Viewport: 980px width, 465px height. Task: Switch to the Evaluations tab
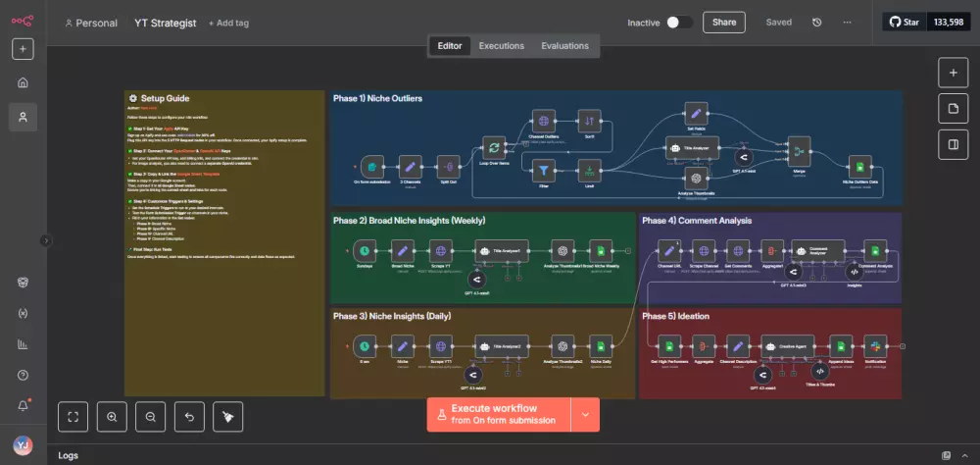coord(565,46)
